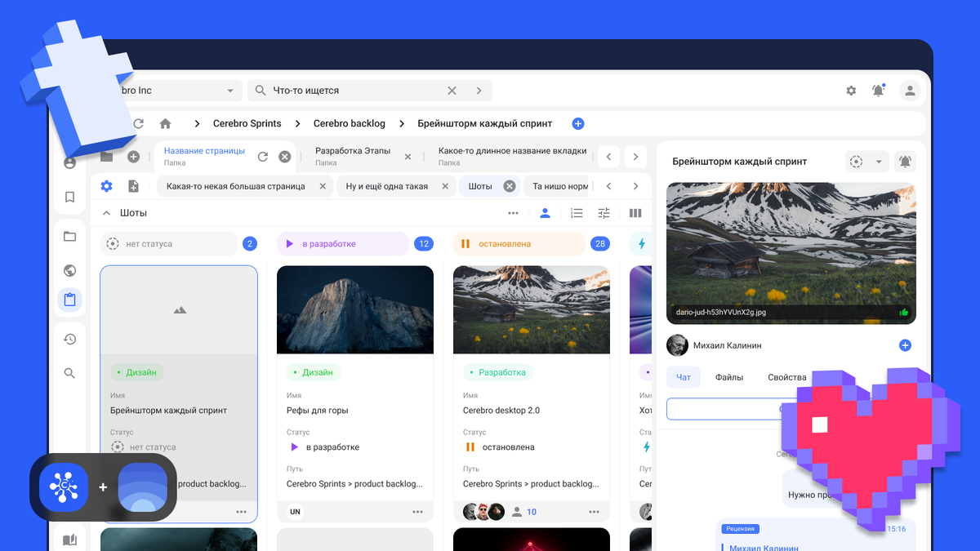
Task: Click the нет статуса column header
Action: click(x=169, y=243)
